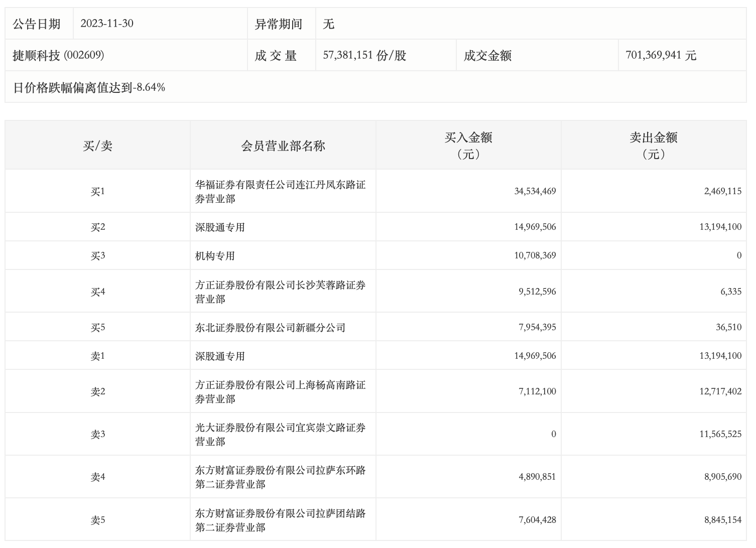Click the announcement date 2023-11-30

107,24
